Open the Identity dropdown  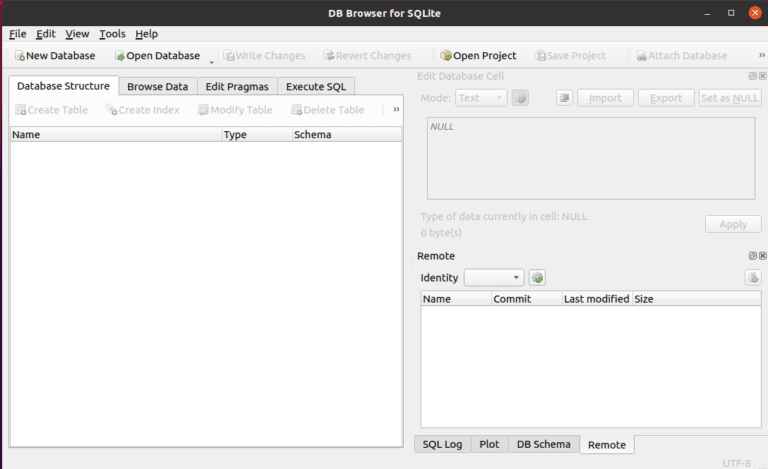pos(494,278)
